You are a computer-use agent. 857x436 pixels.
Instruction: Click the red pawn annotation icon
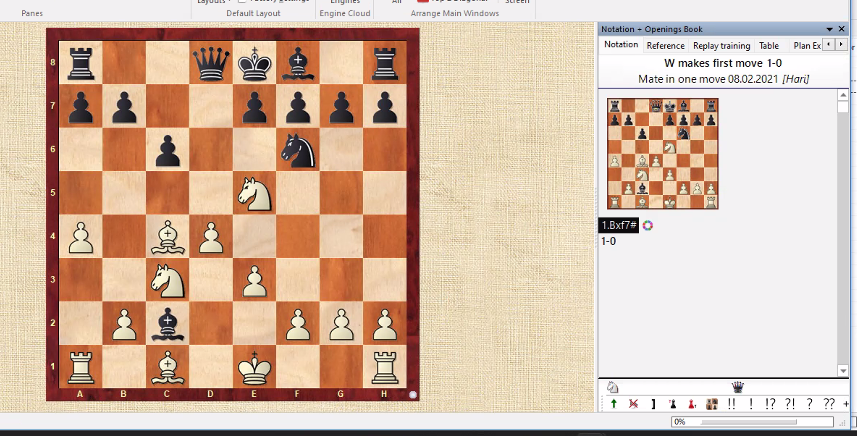tap(691, 403)
